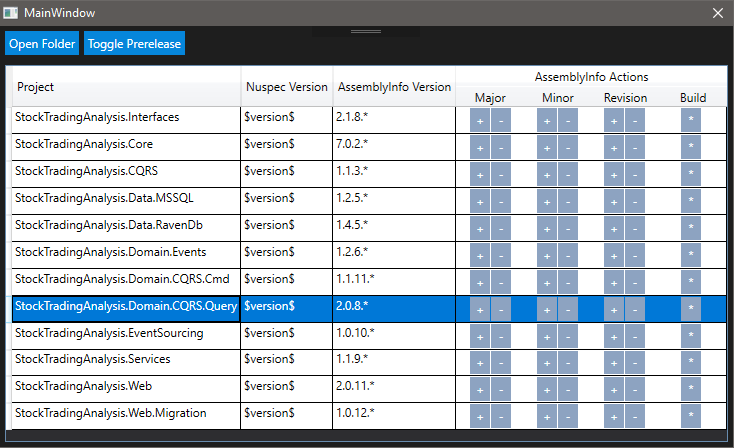This screenshot has height=448, width=734.
Task: Increment Major version for StockTradingAnalysis.EventSourcing
Action: (480, 336)
